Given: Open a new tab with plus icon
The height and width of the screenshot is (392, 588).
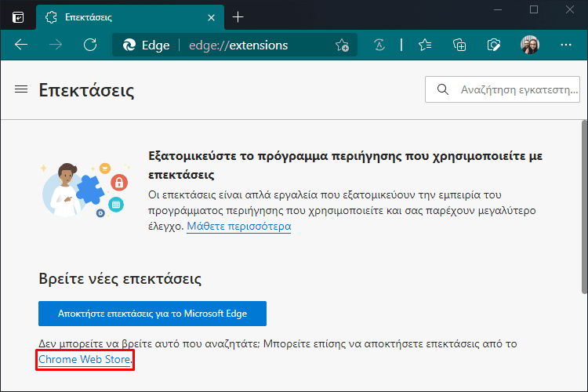Looking at the screenshot, I should pos(238,17).
